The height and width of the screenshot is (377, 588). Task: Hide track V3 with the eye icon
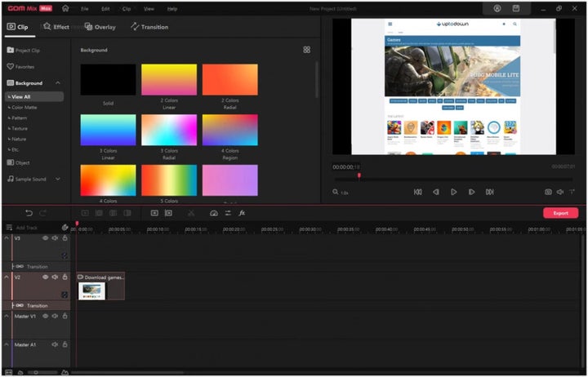(x=46, y=238)
